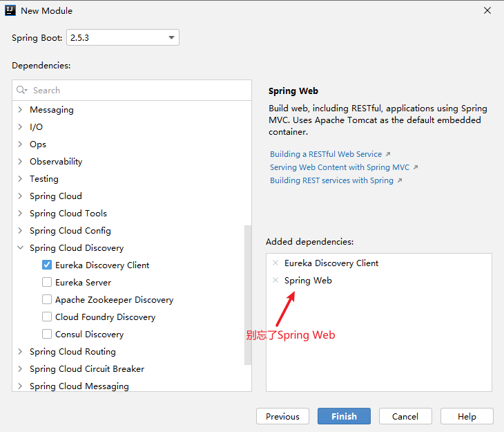Click Cloud Foundry Discovery label text
504x432 pixels.
(x=105, y=317)
